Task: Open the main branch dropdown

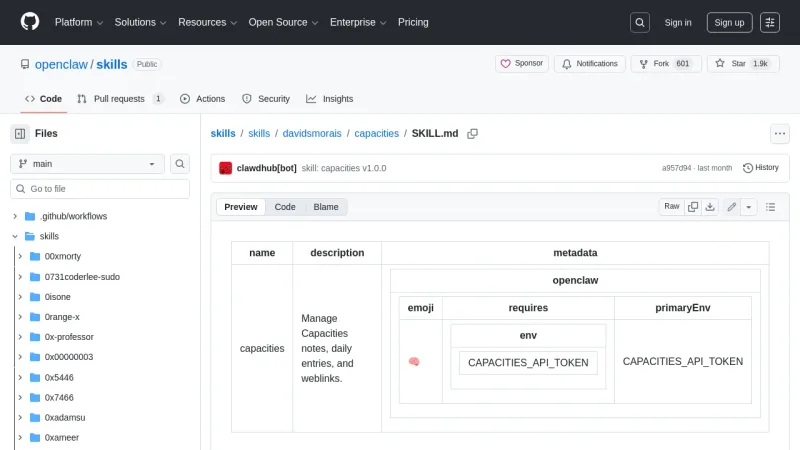Action: coord(87,164)
